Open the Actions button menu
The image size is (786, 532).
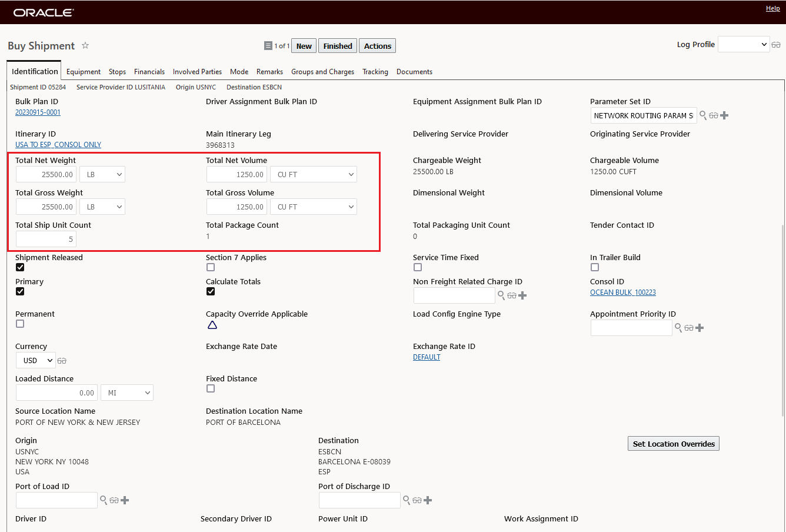[x=378, y=46]
